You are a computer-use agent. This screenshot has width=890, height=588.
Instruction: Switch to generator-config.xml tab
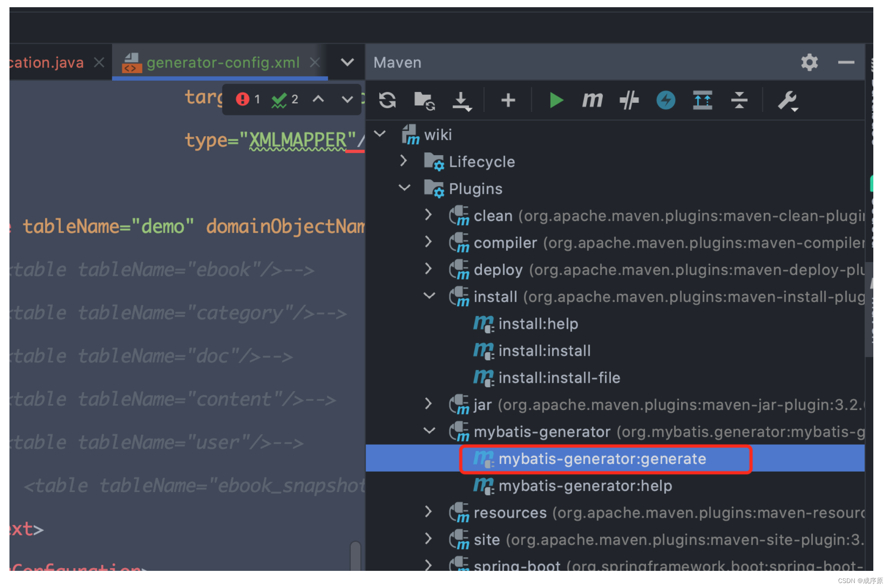223,62
